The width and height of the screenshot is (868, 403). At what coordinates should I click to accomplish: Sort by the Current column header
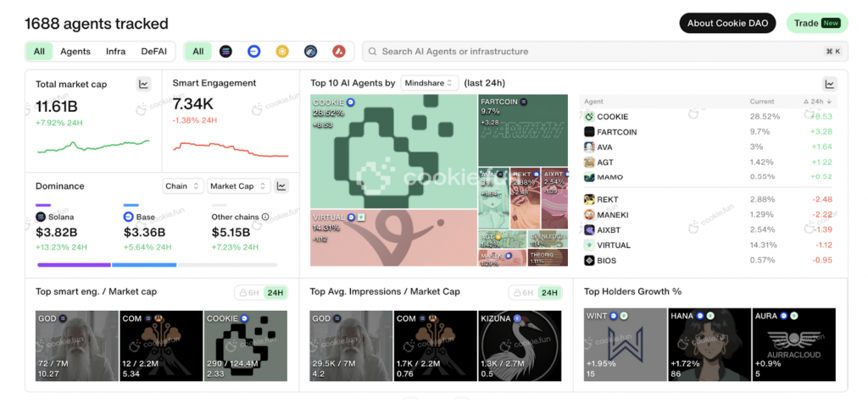click(x=762, y=102)
